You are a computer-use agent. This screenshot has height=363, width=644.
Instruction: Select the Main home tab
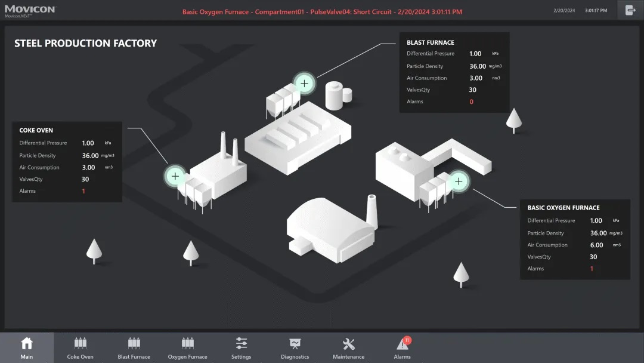(27, 347)
